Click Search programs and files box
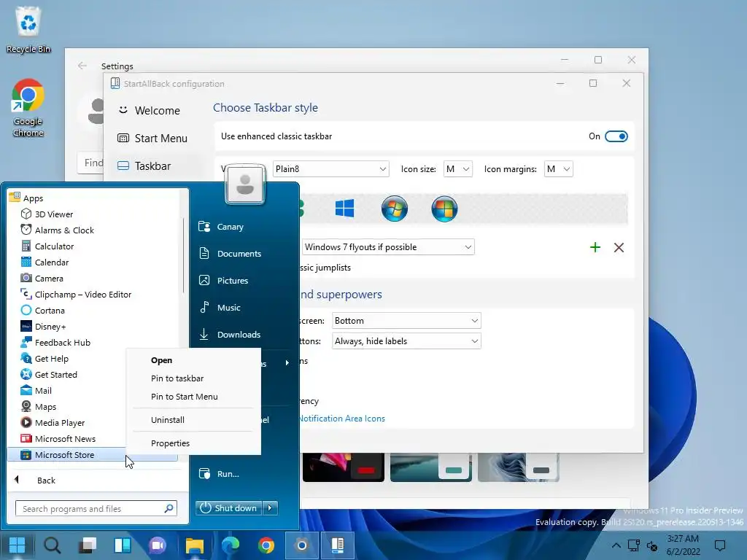The image size is (747, 560). click(96, 508)
